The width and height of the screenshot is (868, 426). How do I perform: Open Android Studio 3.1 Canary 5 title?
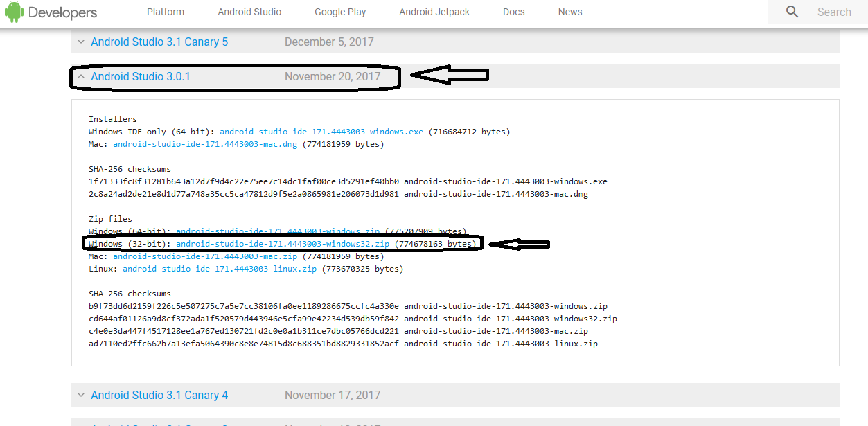point(159,42)
